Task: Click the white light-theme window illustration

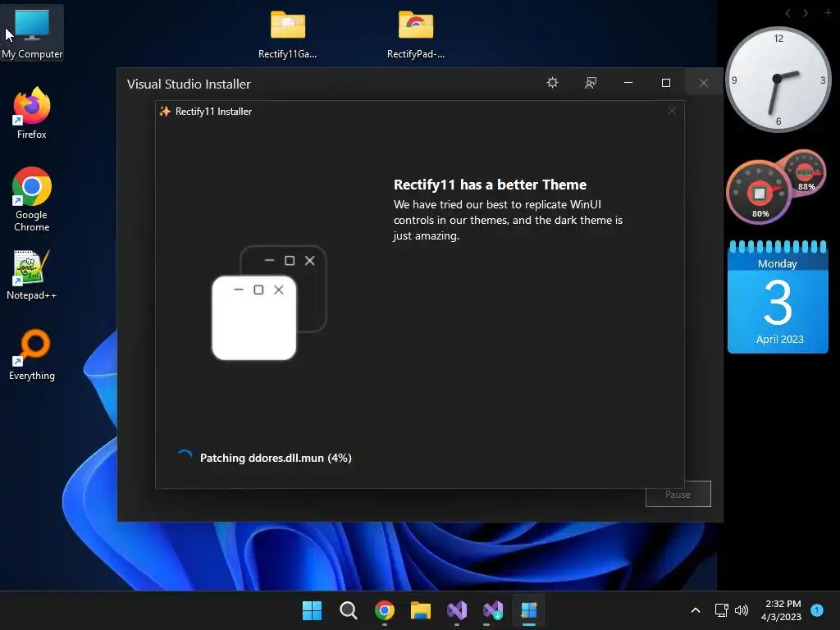Action: (254, 318)
